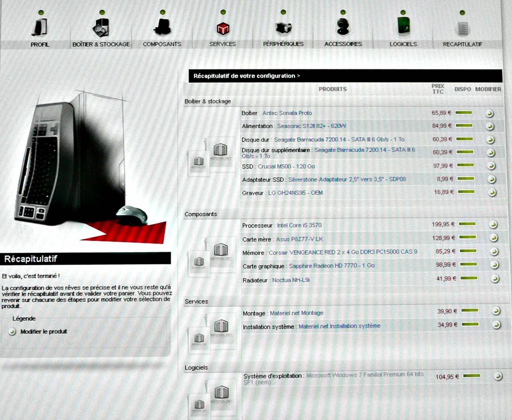Click the green availability bar for Antec Sonata Proto
Screen dimensions: 512x420
(x=464, y=113)
